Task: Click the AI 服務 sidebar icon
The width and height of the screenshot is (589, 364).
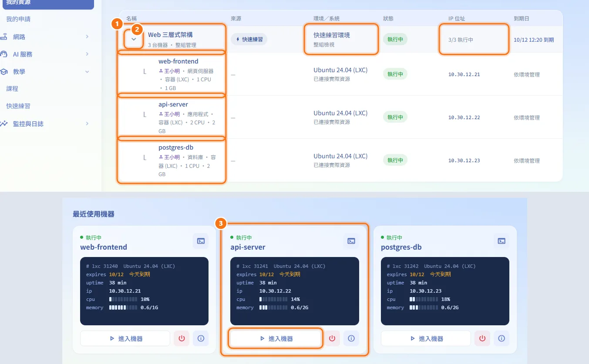Action: click(4, 54)
